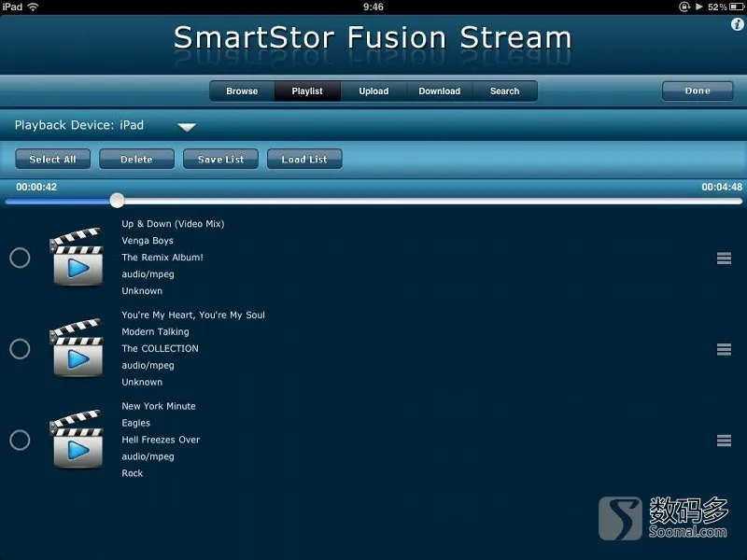Click the Load List button
This screenshot has width=747, height=560.
point(304,159)
